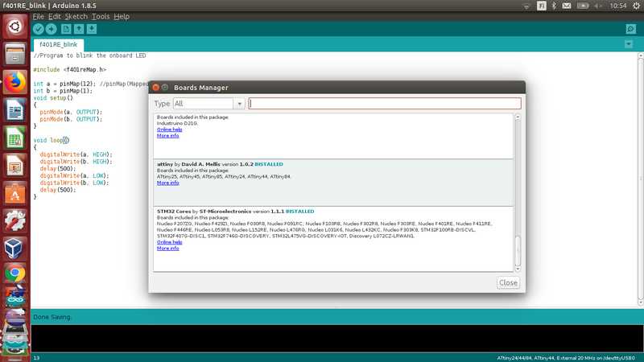This screenshot has width=644, height=362.
Task: Close the Boards Manager via Close button
Action: click(508, 283)
